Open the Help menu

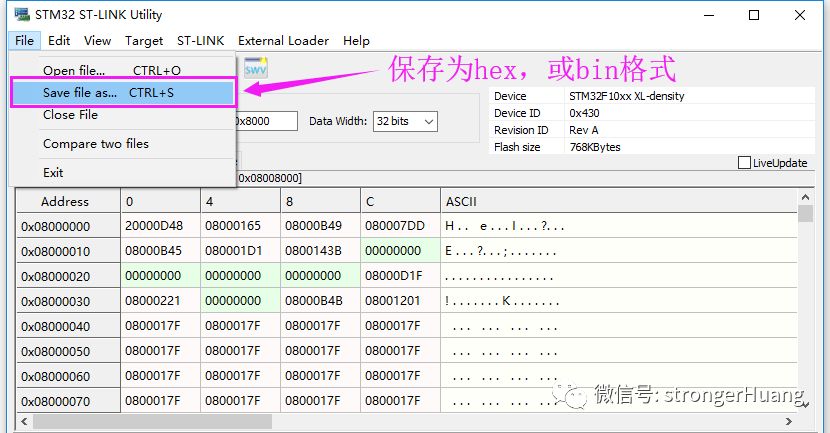(356, 41)
